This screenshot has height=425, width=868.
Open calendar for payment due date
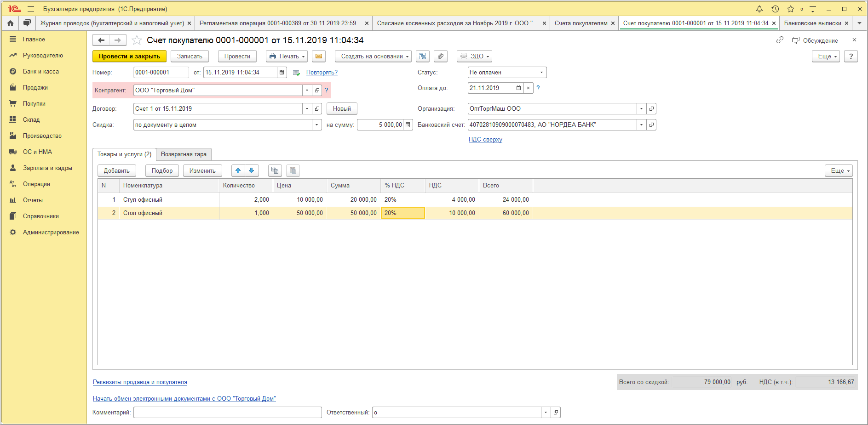518,88
